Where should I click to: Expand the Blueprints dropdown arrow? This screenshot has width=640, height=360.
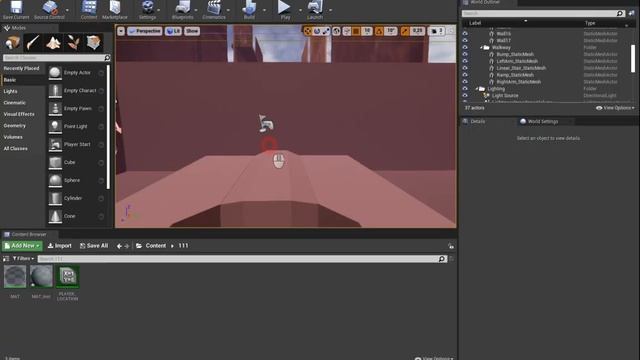[196, 10]
